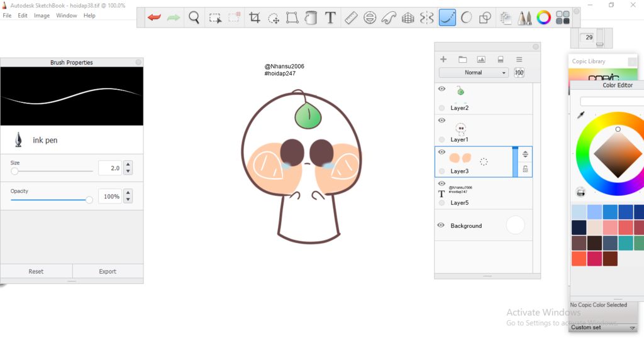The height and width of the screenshot is (341, 644).
Task: Open the File menu
Action: [7, 16]
